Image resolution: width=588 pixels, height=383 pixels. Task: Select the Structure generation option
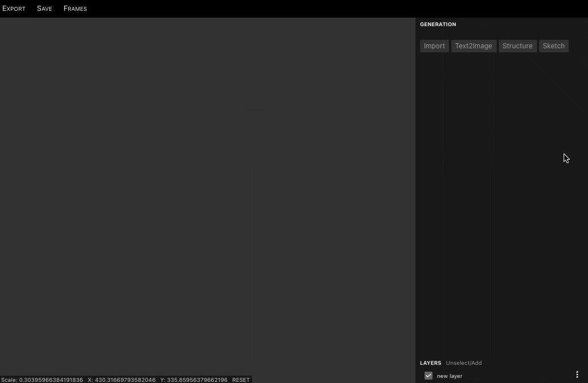(517, 46)
